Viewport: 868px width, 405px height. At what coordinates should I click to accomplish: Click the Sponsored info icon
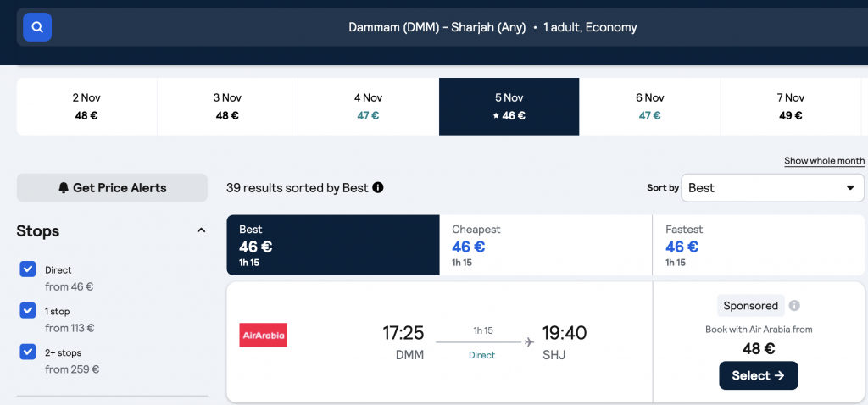tap(793, 306)
